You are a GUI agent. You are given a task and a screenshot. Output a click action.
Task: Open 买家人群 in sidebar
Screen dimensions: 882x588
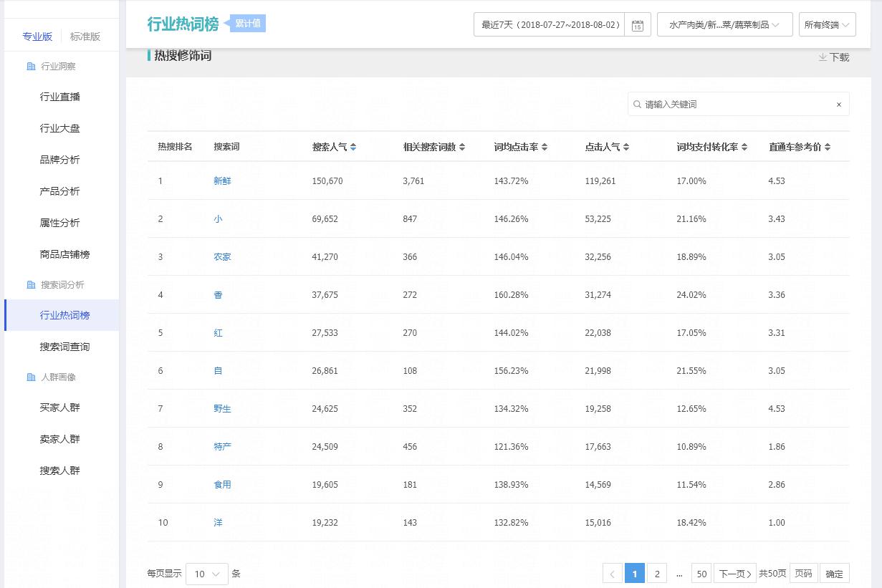point(60,408)
